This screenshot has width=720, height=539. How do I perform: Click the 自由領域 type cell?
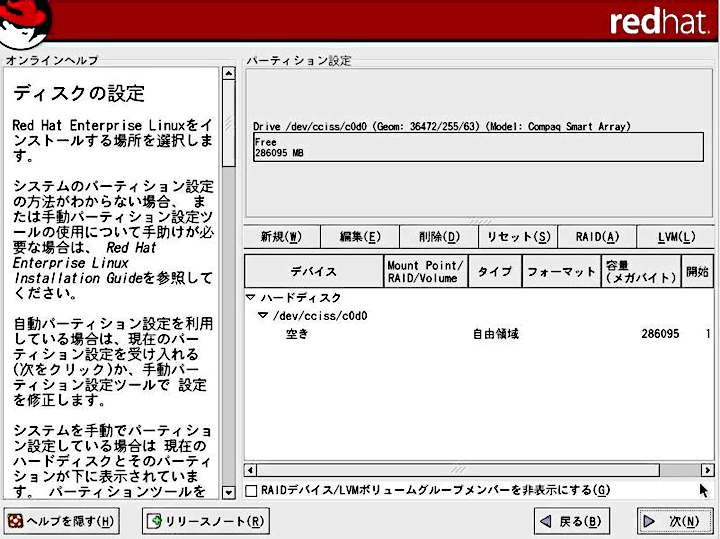[496, 334]
